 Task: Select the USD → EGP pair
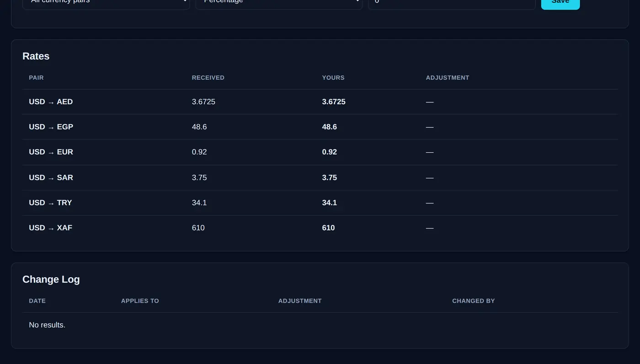click(51, 127)
